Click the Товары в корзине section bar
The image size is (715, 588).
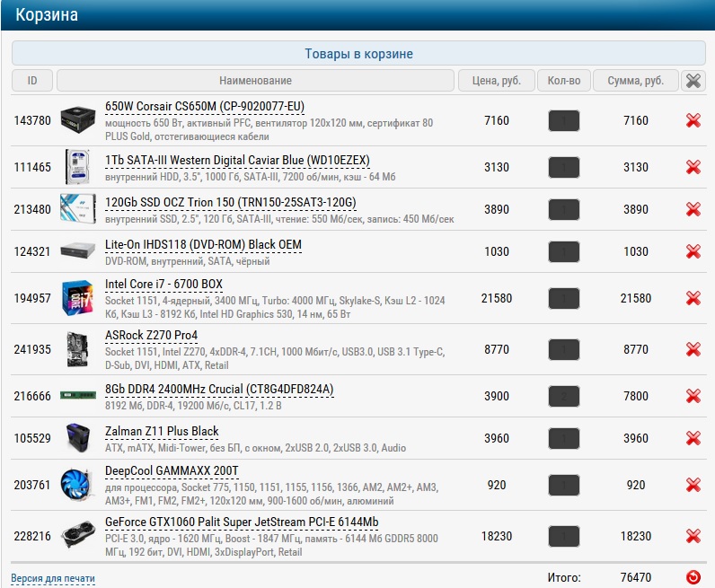point(358,53)
